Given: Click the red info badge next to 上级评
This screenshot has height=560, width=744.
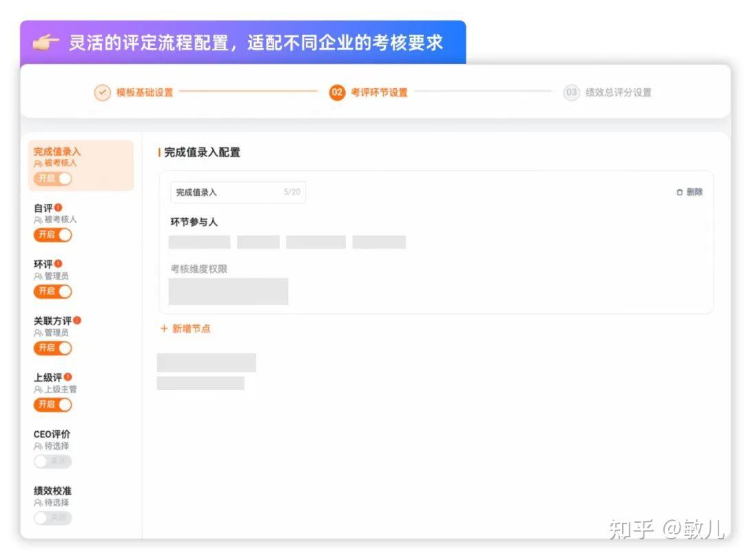Looking at the screenshot, I should point(69,376).
